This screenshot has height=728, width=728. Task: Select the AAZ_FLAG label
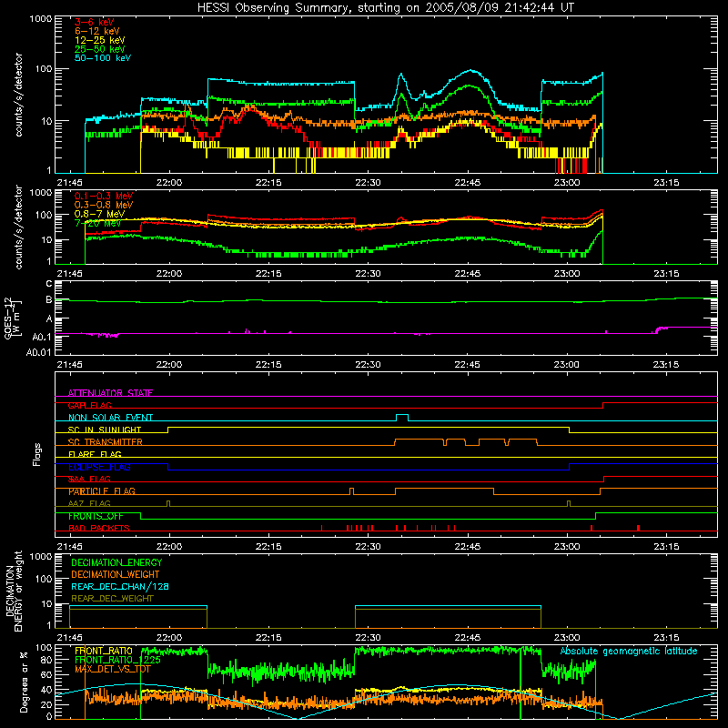click(x=89, y=503)
